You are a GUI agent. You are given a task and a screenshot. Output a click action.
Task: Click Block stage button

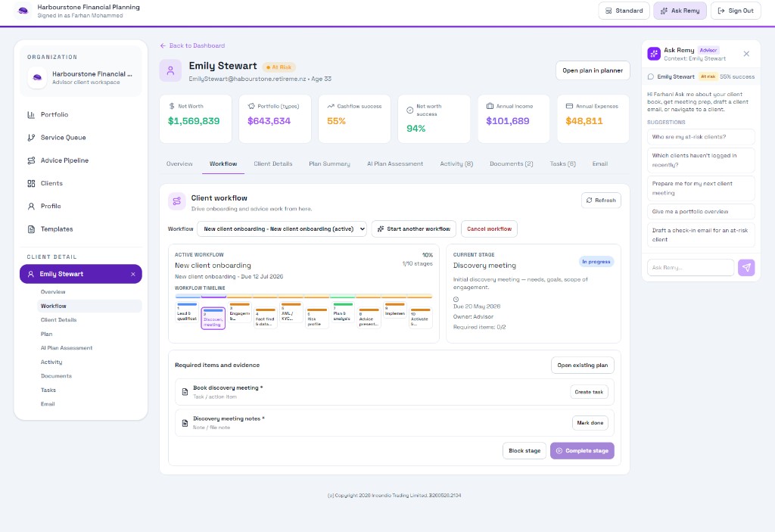524,451
